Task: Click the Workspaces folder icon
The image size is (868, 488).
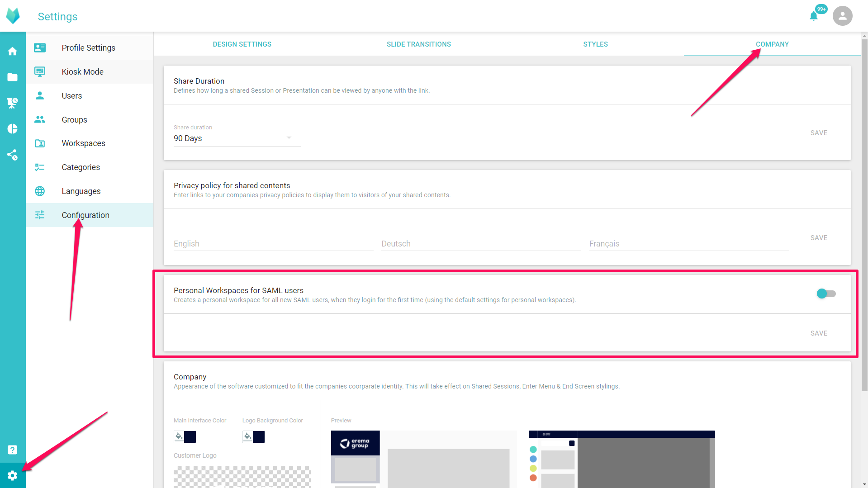Action: (x=40, y=143)
